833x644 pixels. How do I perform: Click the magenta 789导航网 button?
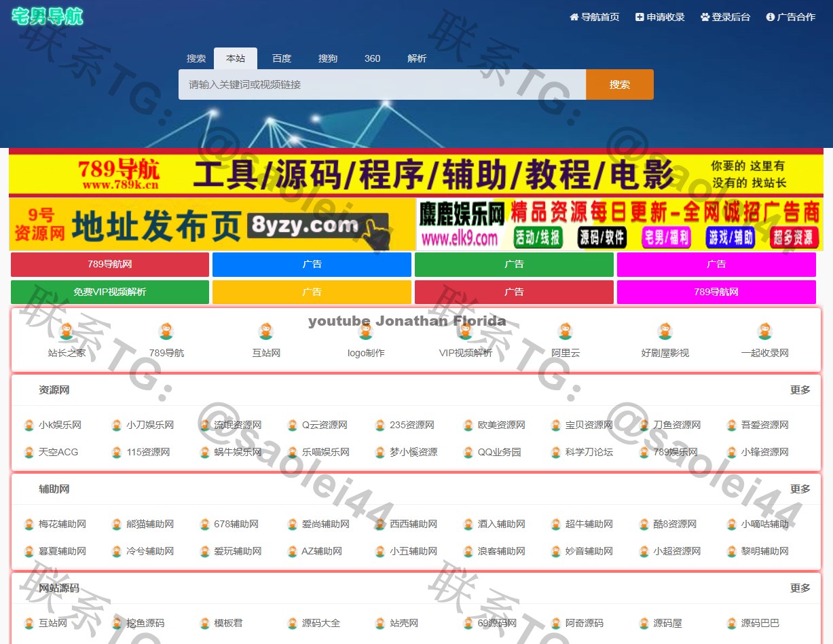[716, 292]
